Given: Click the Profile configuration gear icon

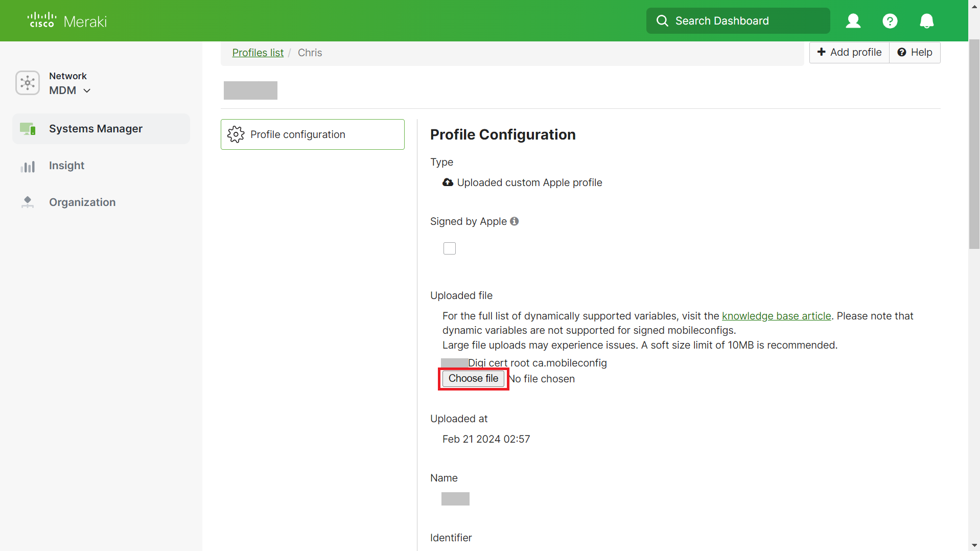Looking at the screenshot, I should click(236, 134).
